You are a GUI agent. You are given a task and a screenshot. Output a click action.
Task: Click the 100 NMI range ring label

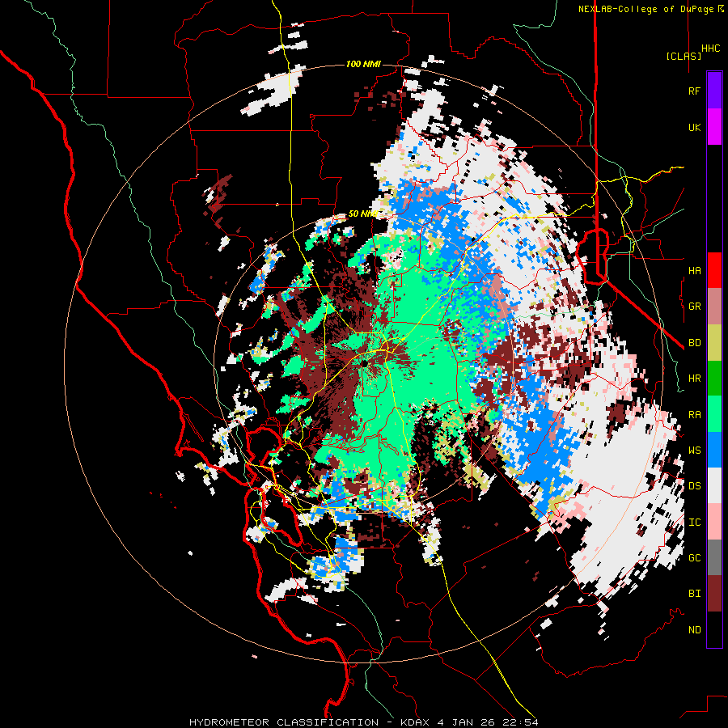[363, 64]
